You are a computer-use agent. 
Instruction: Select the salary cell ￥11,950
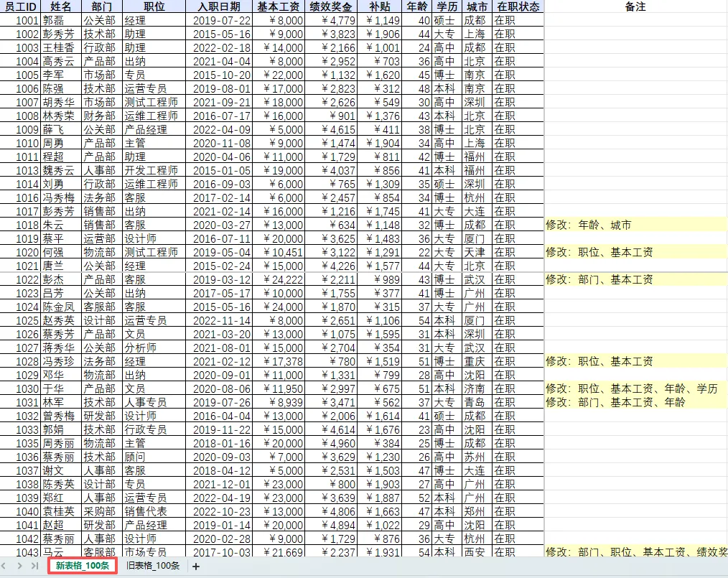tap(278, 388)
